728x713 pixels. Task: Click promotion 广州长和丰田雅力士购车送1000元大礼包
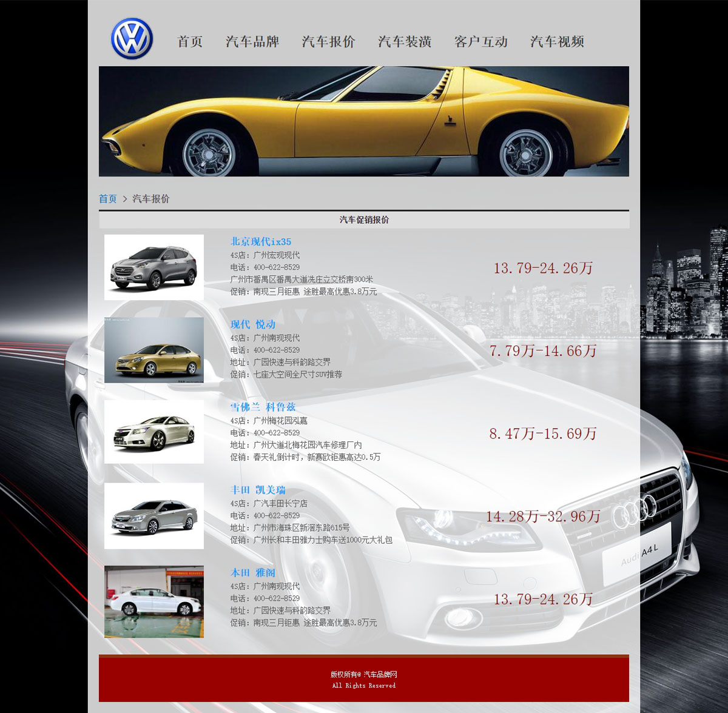pos(323,540)
